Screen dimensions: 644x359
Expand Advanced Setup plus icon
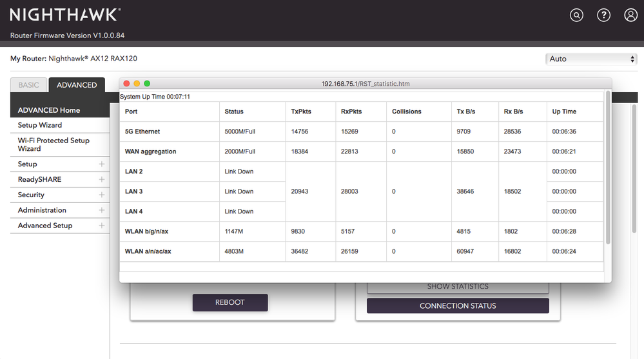click(101, 226)
